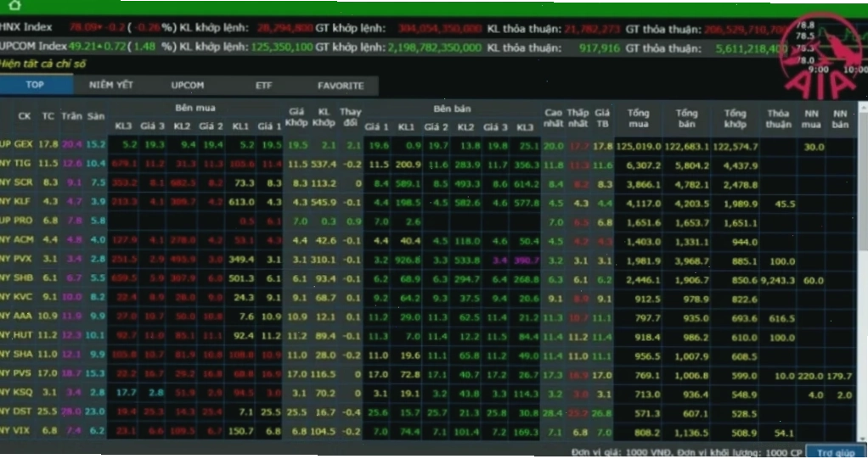Select the ETF tab
Image resolution: width=868 pixels, height=459 pixels.
(x=263, y=86)
